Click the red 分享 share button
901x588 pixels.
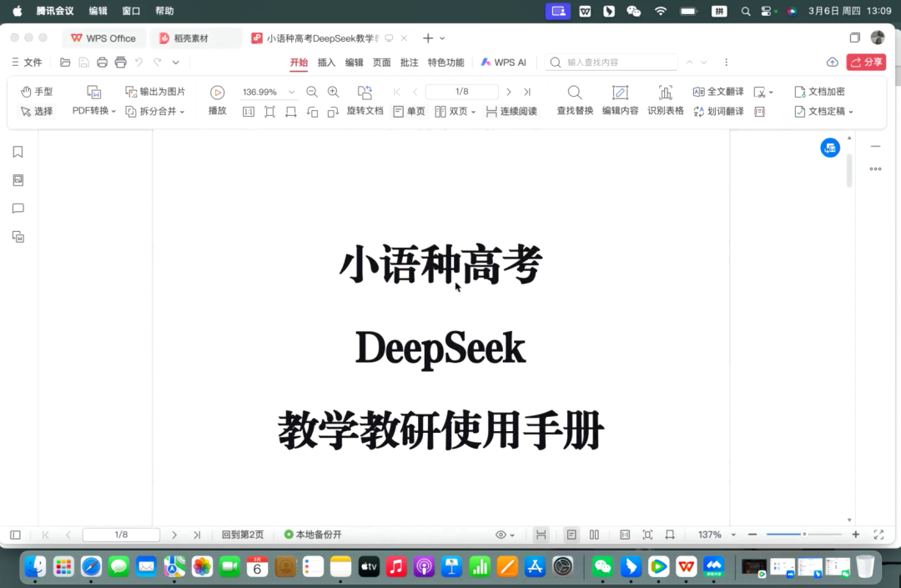(x=865, y=62)
